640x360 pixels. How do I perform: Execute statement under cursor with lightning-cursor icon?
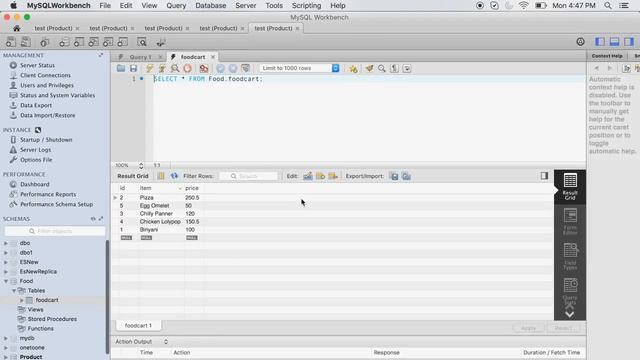point(162,68)
